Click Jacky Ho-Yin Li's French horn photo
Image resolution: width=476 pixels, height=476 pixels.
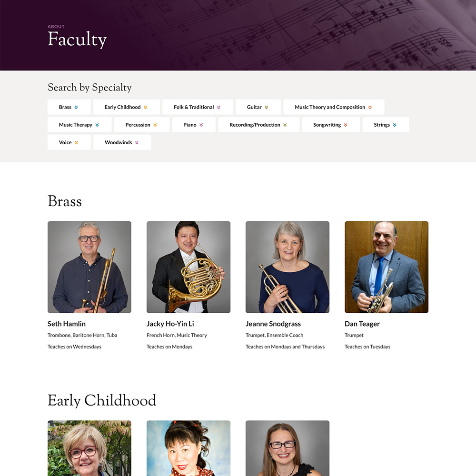[x=188, y=267]
